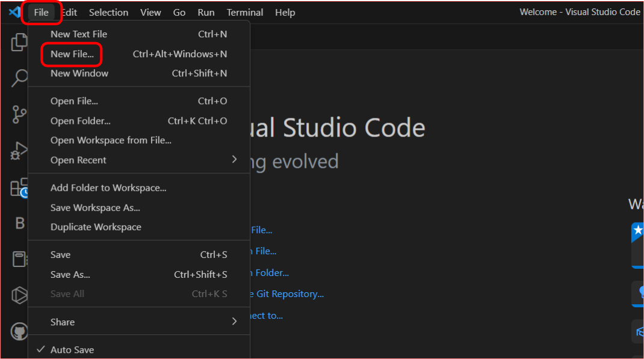Viewport: 644px width, 359px height.
Task: Click the Connect to... link on Welcome page
Action: click(x=267, y=316)
